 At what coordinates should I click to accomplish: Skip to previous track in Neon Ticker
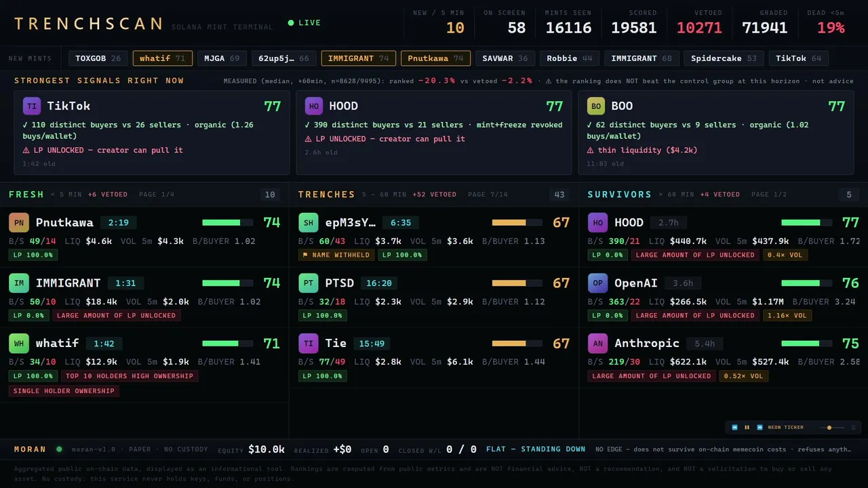[x=734, y=428]
